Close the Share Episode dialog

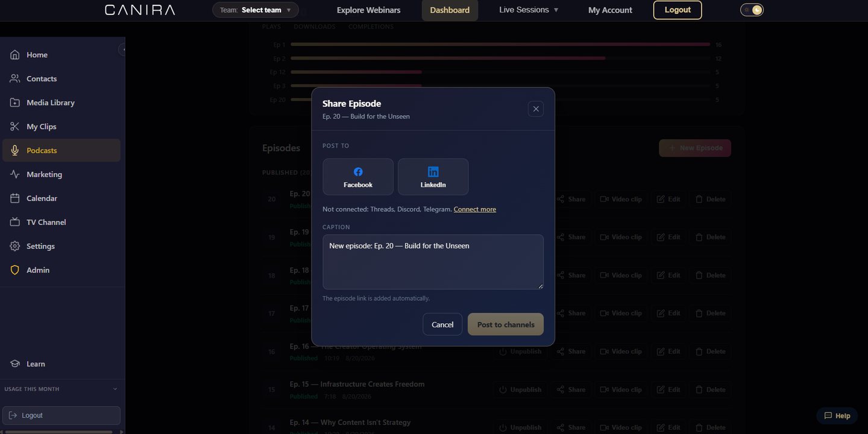tap(535, 109)
